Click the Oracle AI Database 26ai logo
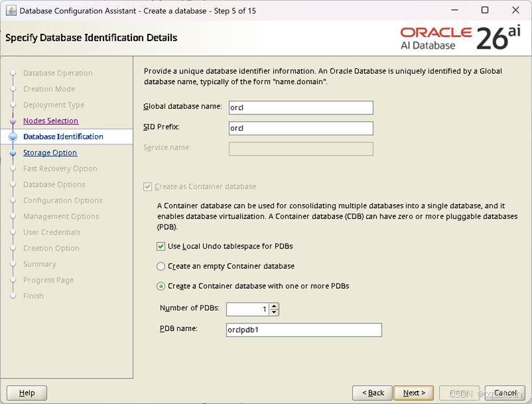 coord(460,38)
